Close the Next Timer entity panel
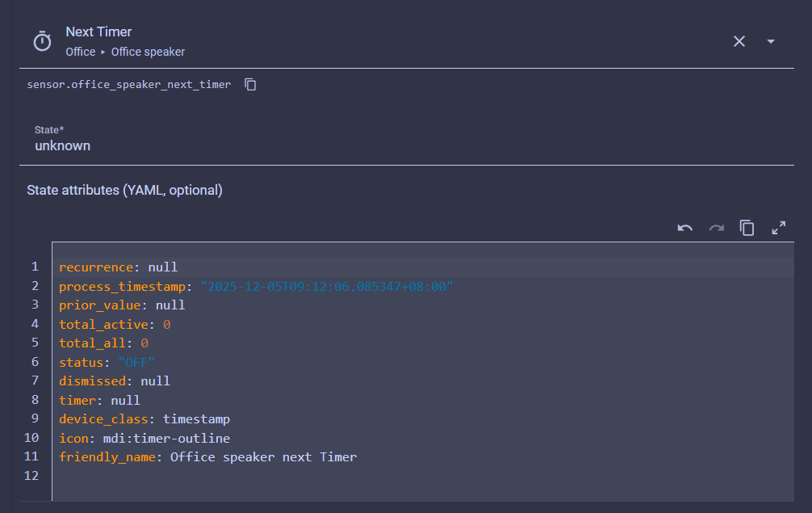The image size is (812, 513). 739,41
